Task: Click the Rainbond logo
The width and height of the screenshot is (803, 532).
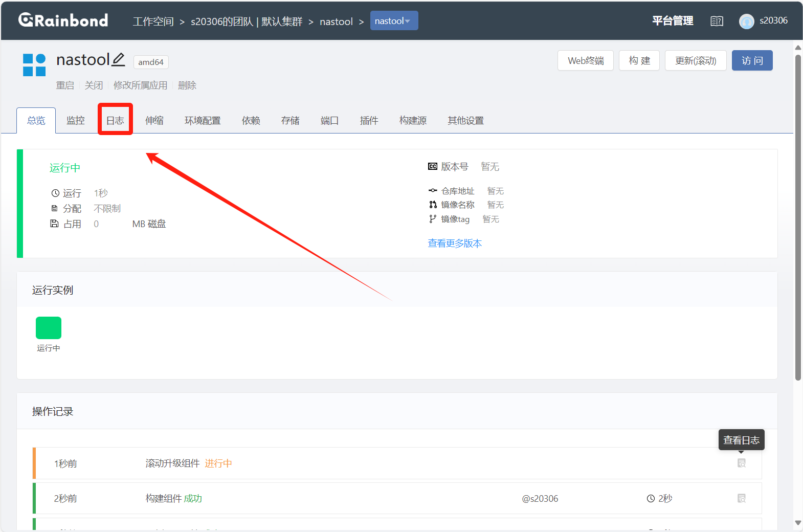Action: [63, 20]
